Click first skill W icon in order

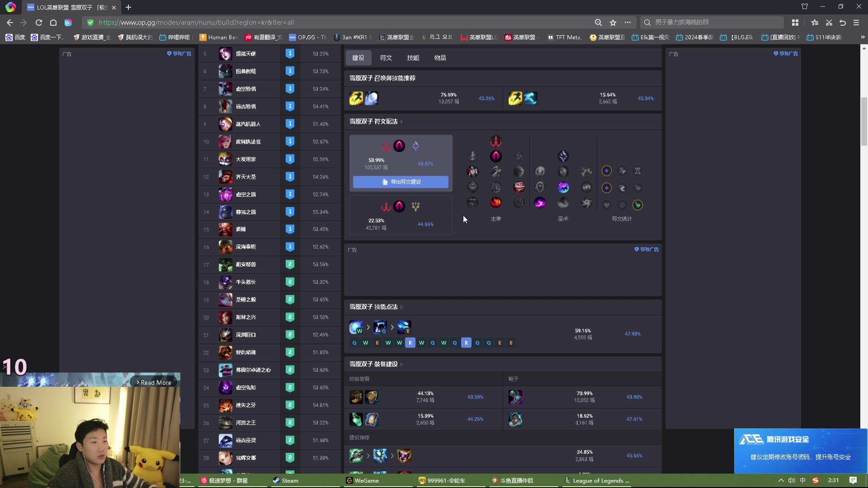click(356, 327)
